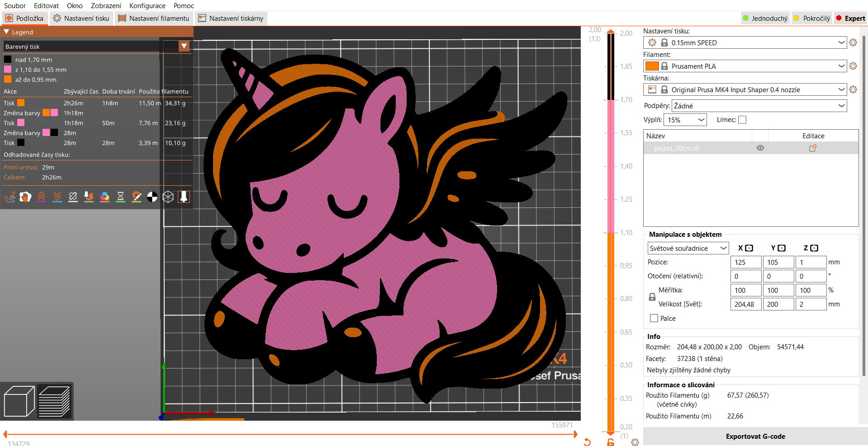Open the Soubor menu

[x=15, y=5]
